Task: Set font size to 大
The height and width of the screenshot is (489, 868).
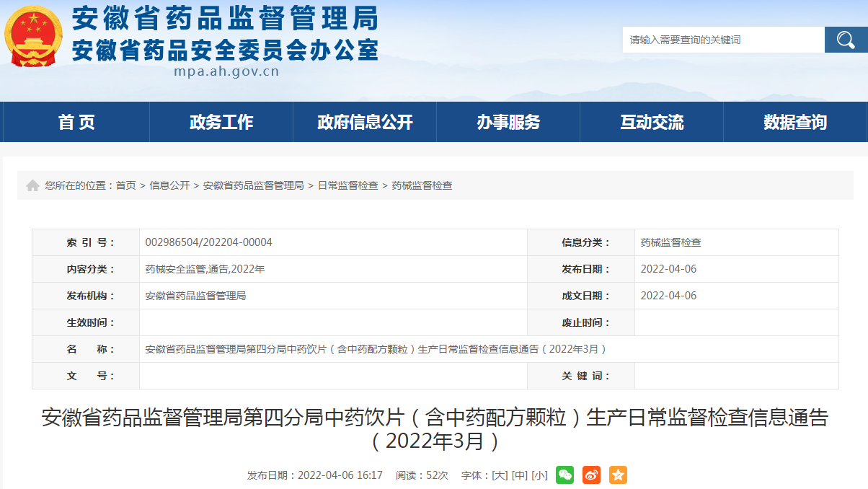Action: pyautogui.click(x=500, y=475)
